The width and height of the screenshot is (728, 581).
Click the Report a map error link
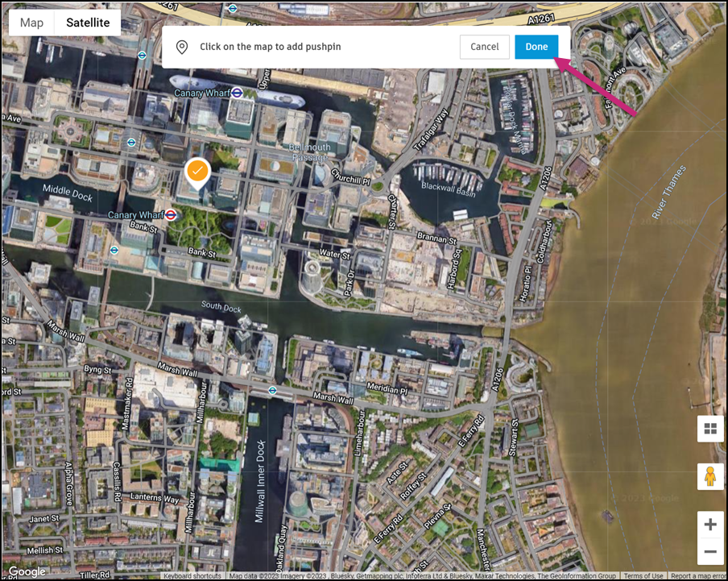click(698, 576)
